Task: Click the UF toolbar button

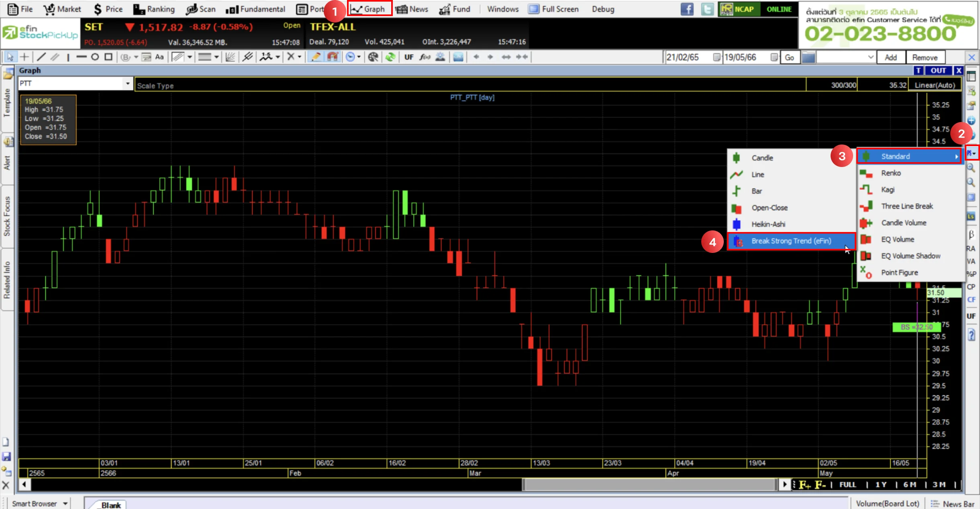Action: [409, 57]
